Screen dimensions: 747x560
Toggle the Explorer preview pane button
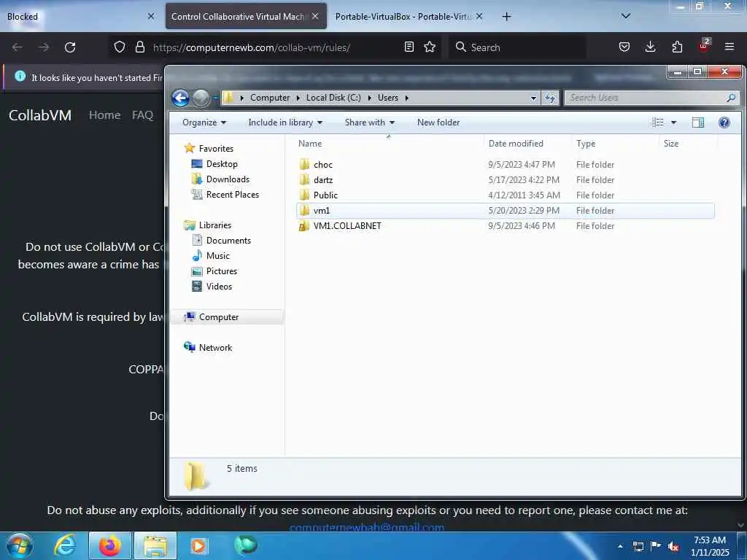(698, 122)
